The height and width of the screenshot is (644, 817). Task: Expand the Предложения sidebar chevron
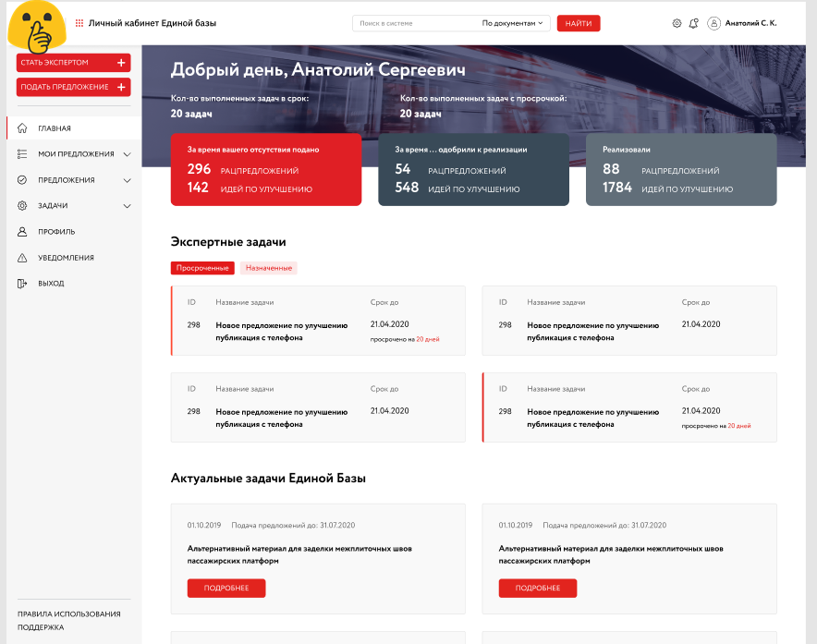coord(128,180)
